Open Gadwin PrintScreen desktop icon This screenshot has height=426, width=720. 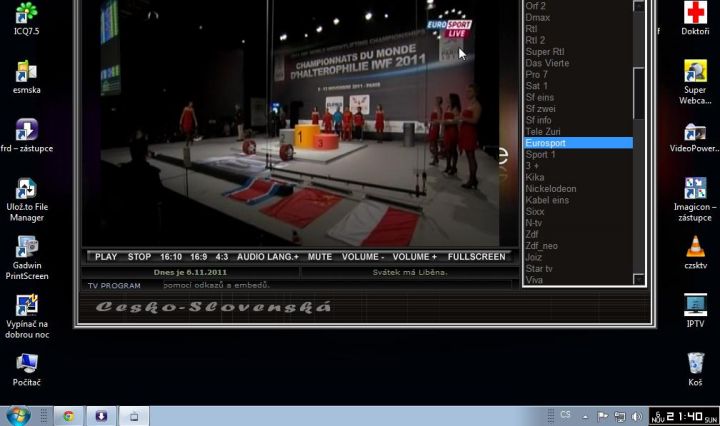pos(26,258)
